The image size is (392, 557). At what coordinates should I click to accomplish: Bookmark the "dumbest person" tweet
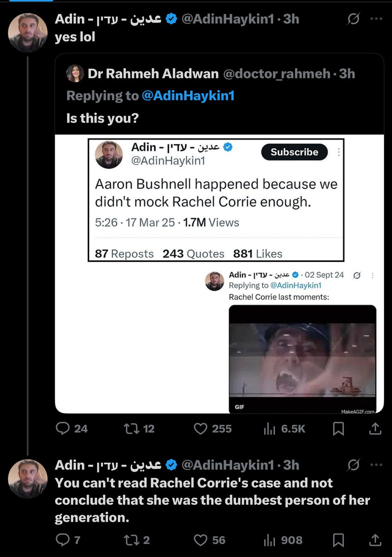click(x=339, y=540)
